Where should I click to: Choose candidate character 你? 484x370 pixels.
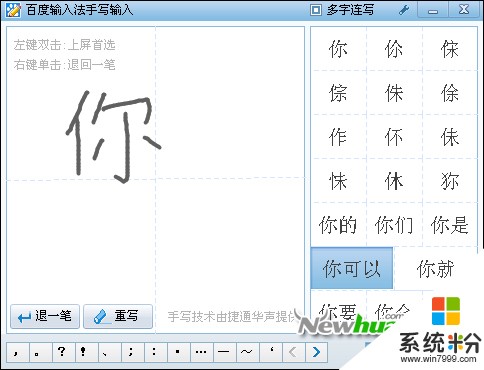(x=338, y=49)
